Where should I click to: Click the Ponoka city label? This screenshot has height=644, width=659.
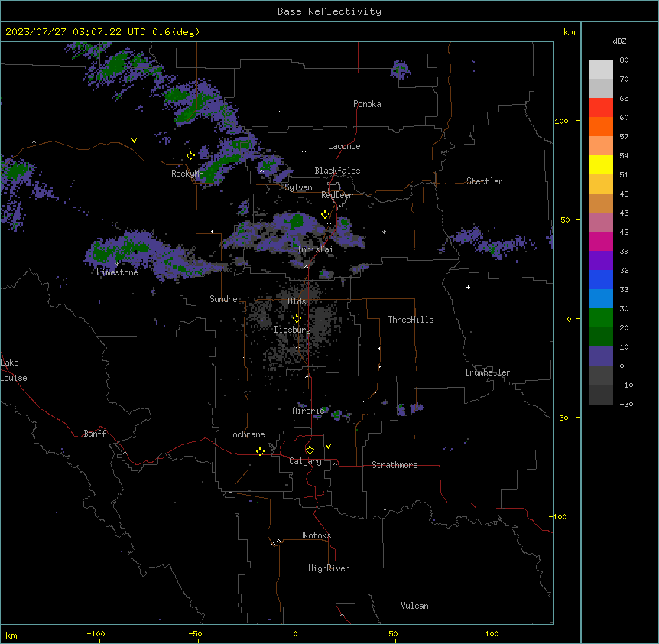tap(367, 104)
